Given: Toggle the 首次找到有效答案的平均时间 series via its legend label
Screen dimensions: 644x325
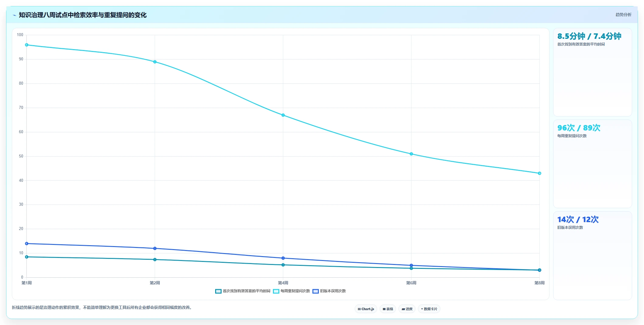Looking at the screenshot, I should 246,291.
